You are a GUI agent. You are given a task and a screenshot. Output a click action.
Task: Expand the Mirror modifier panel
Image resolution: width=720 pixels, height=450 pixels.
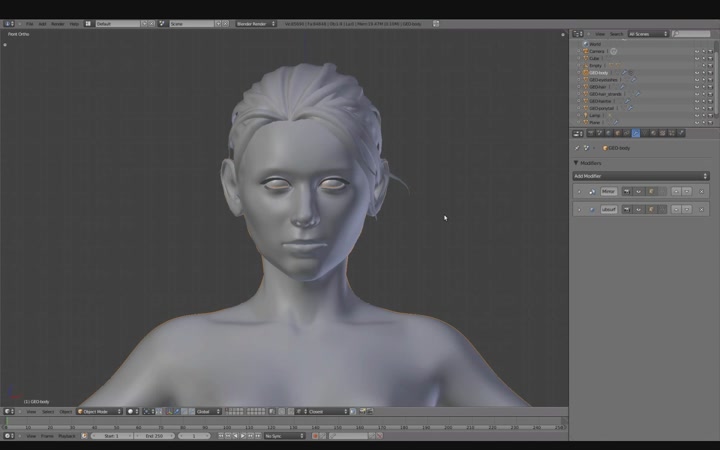coord(579,191)
